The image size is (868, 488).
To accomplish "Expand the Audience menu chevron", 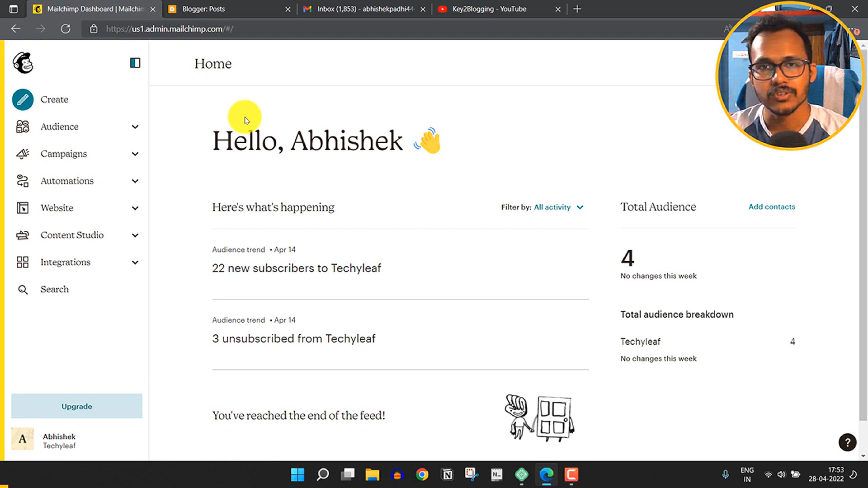I will coord(135,127).
